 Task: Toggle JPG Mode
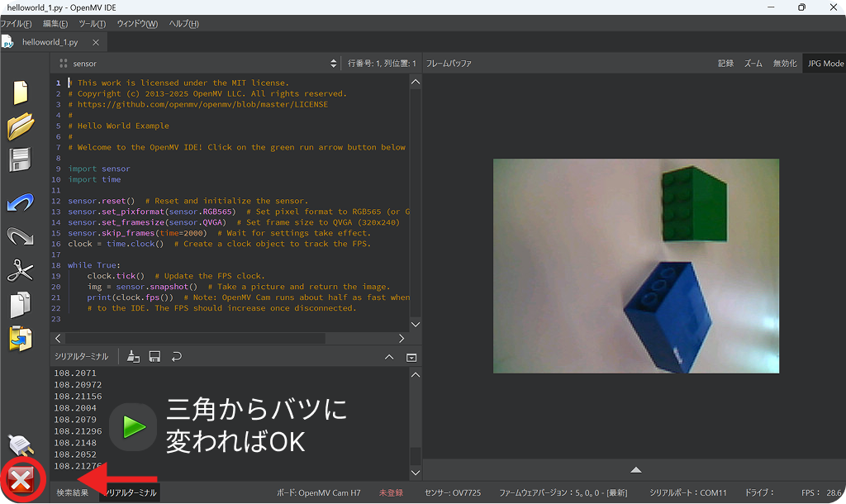tap(825, 63)
